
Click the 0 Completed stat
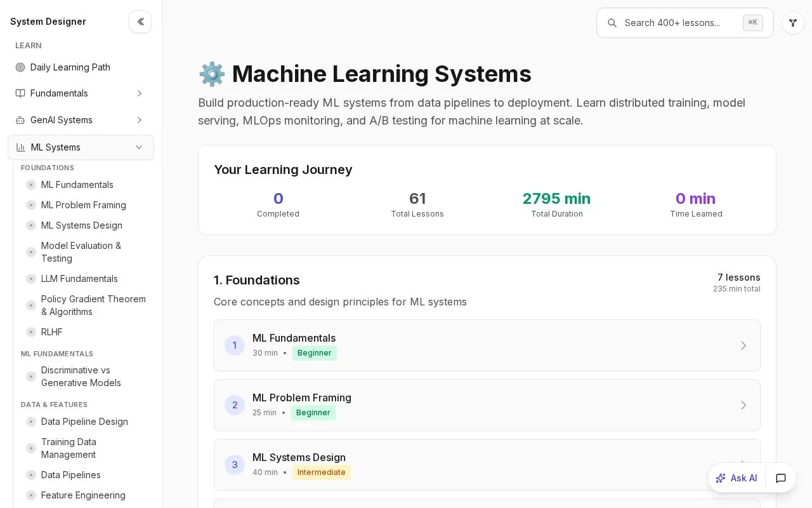278,204
